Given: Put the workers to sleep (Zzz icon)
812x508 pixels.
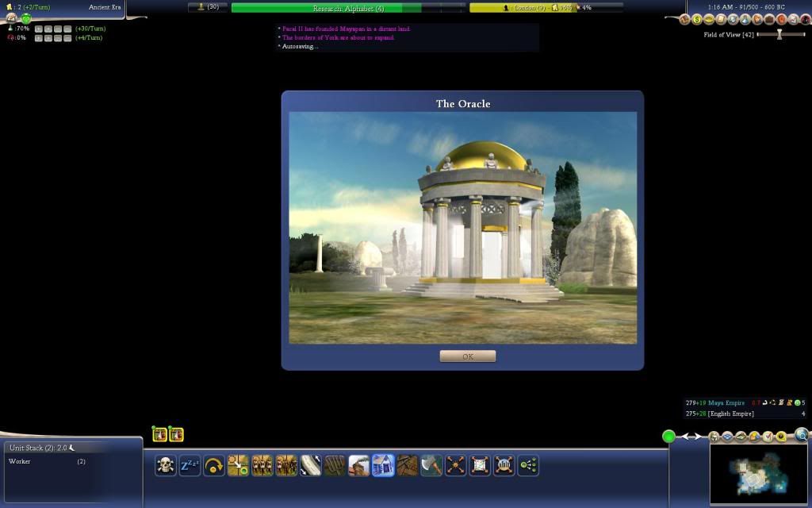Looking at the screenshot, I should point(190,465).
